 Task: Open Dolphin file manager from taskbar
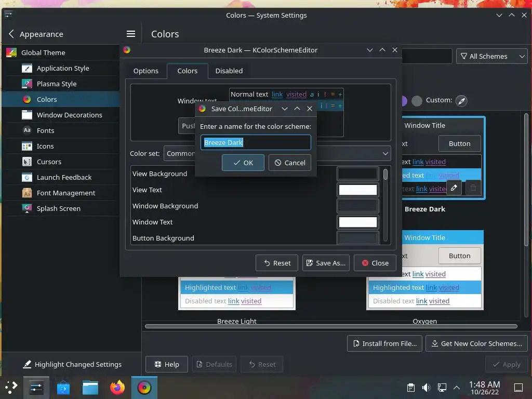[x=90, y=388]
